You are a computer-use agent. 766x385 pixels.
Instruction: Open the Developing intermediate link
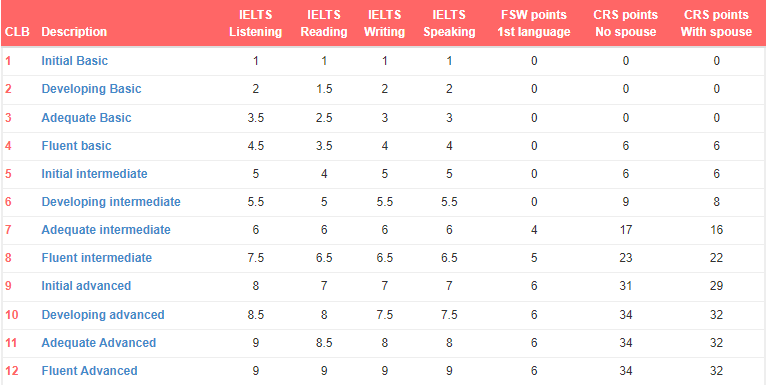111,202
